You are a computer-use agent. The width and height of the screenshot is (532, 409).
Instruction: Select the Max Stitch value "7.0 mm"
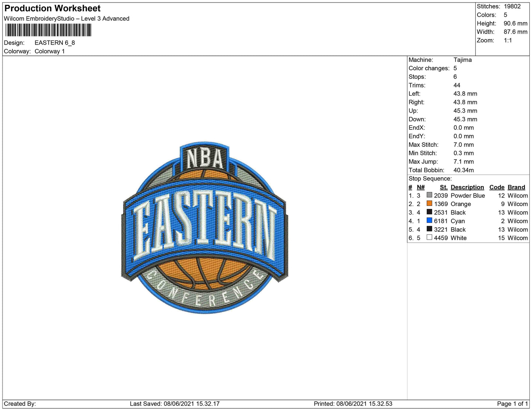point(464,145)
